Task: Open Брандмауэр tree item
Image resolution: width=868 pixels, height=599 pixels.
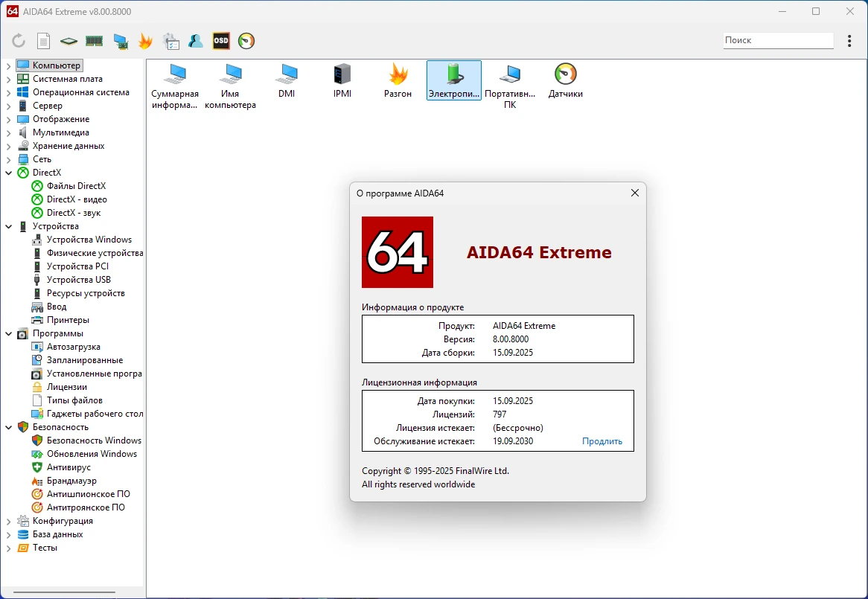Action: tap(71, 481)
